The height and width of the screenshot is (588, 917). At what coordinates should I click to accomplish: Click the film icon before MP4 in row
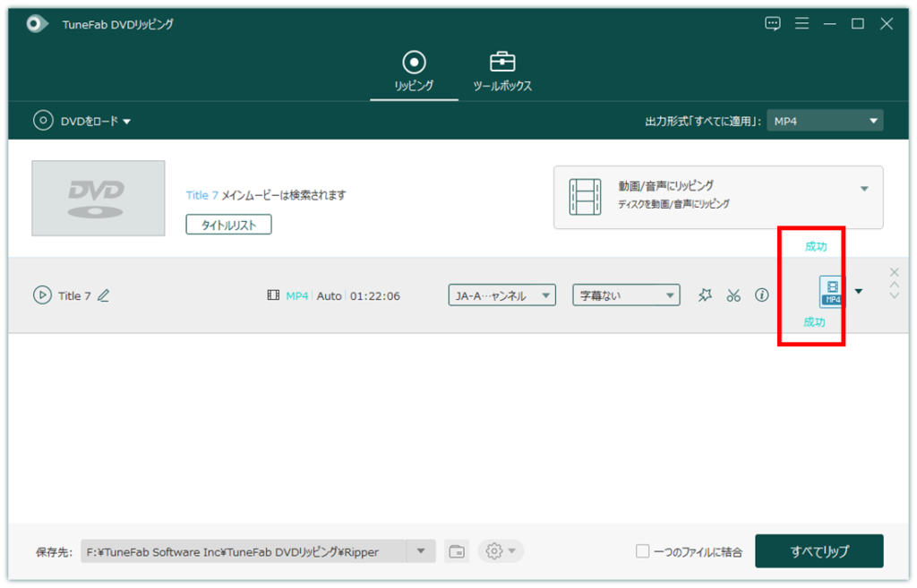click(273, 295)
